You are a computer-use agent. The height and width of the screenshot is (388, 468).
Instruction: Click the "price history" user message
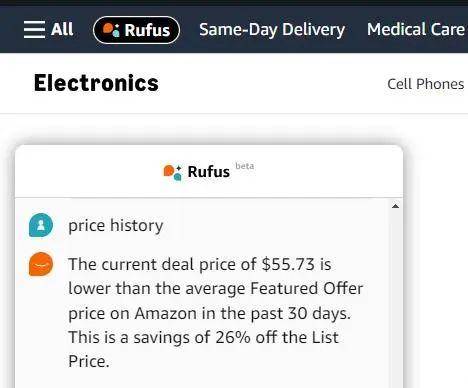116,226
